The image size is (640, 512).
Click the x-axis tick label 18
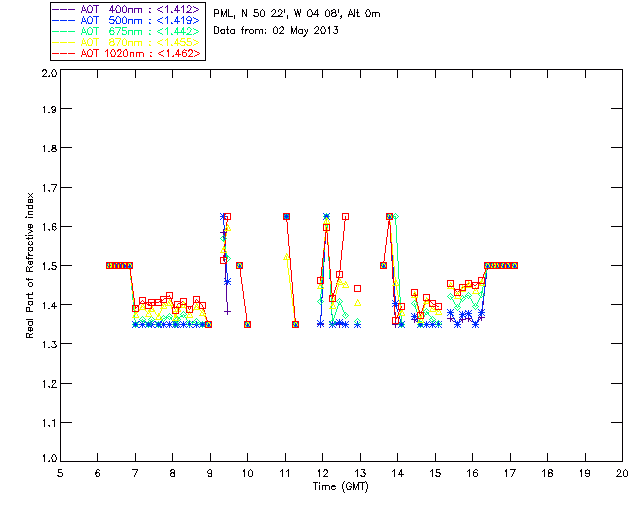tap(548, 473)
